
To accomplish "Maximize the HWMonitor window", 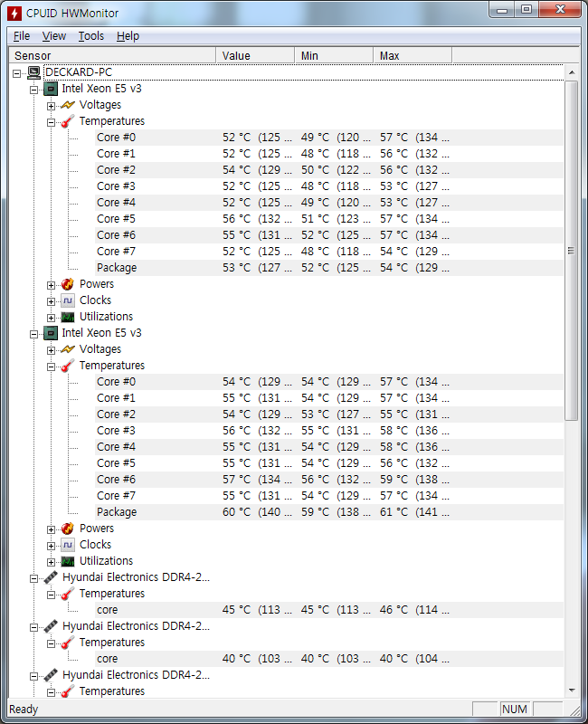I will (526, 10).
